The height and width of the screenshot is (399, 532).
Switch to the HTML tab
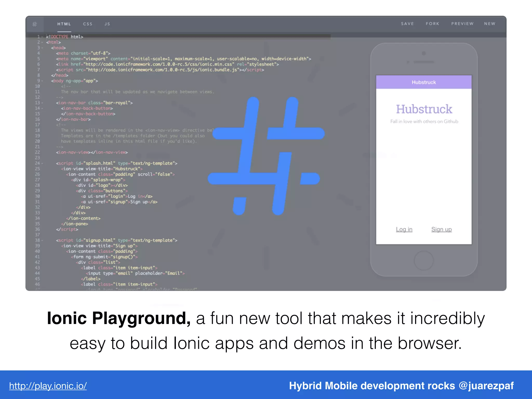click(64, 24)
